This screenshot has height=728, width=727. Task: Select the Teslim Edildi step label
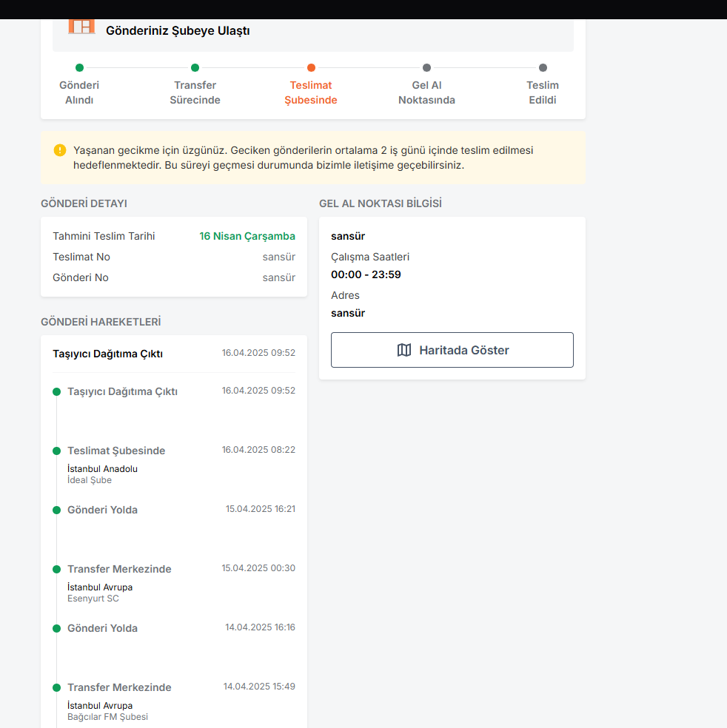tap(543, 92)
